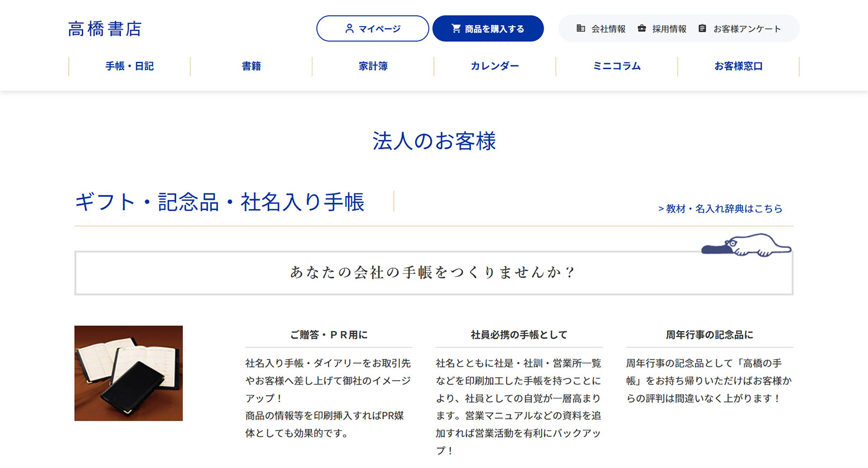Click 周年行事の記念品に heading
Viewport: 868px width, 468px height.
tap(710, 335)
